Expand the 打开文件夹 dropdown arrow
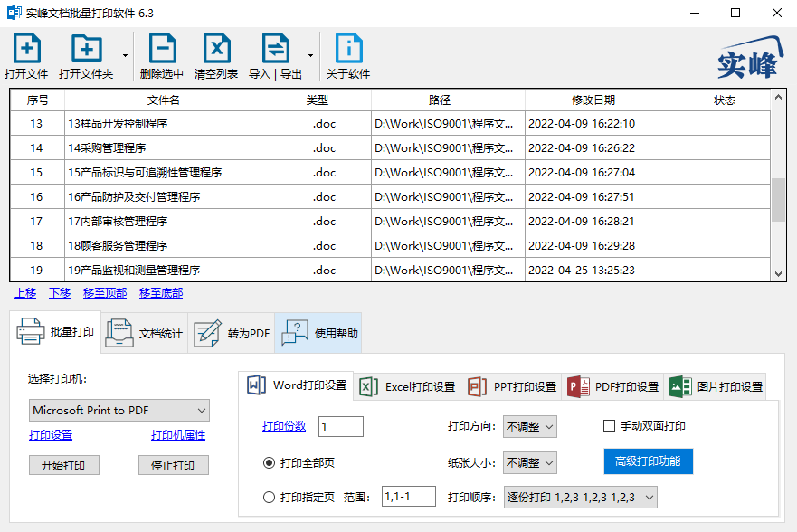 pos(125,55)
